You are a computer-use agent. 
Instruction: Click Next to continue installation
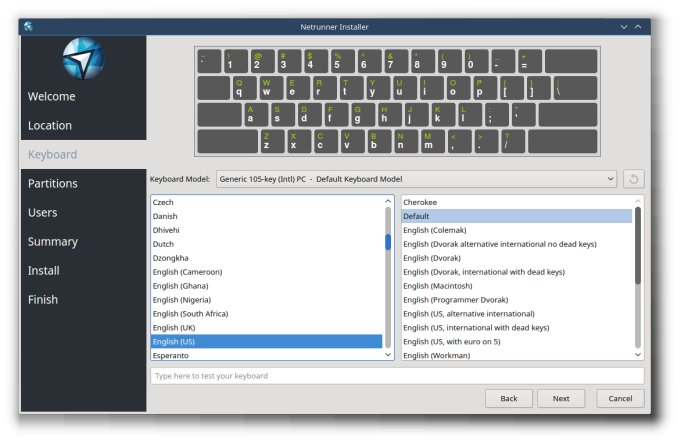(x=561, y=398)
